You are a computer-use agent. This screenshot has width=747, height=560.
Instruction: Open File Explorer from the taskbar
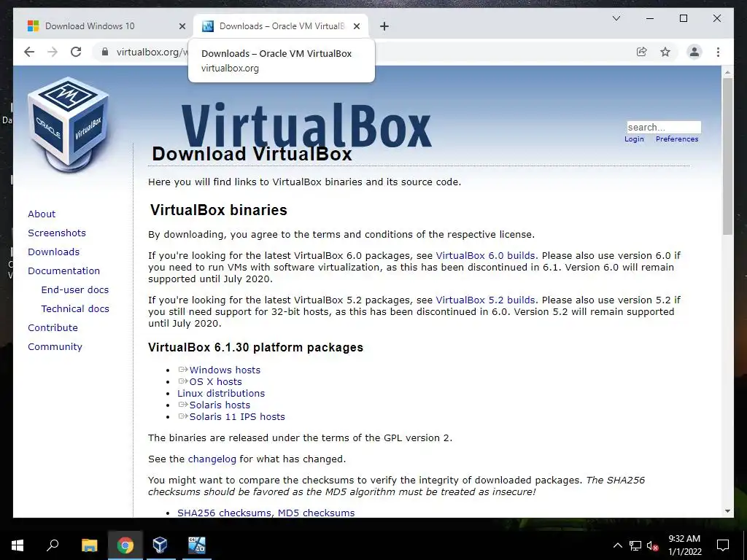tap(89, 545)
